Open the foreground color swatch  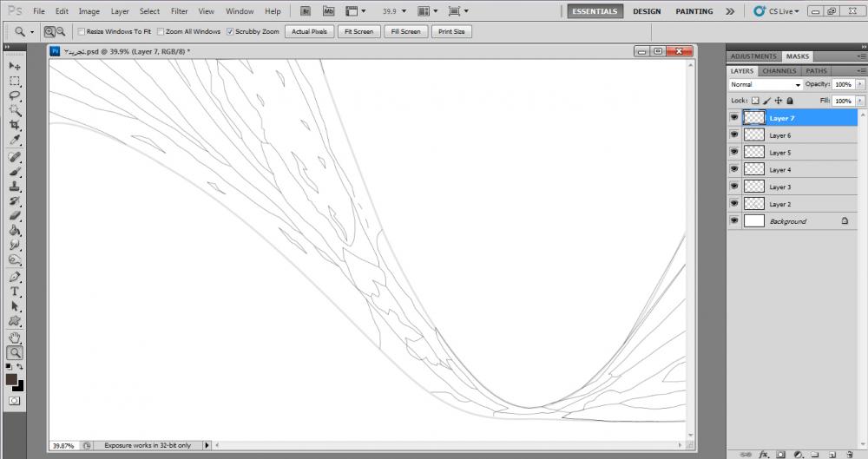(11, 379)
